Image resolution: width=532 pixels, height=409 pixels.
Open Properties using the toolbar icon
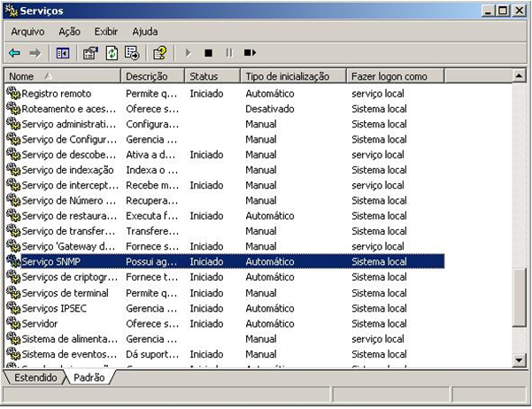click(x=90, y=53)
